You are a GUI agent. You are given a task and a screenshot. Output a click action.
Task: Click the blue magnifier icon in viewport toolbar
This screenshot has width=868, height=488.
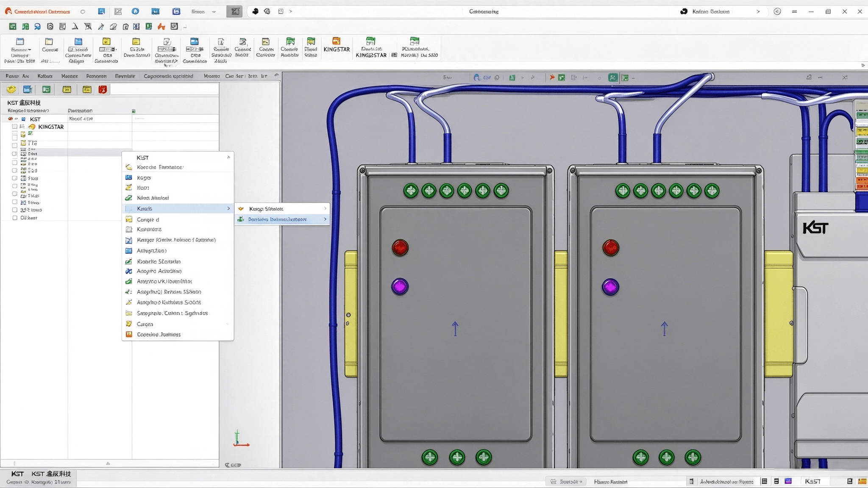[x=477, y=78]
